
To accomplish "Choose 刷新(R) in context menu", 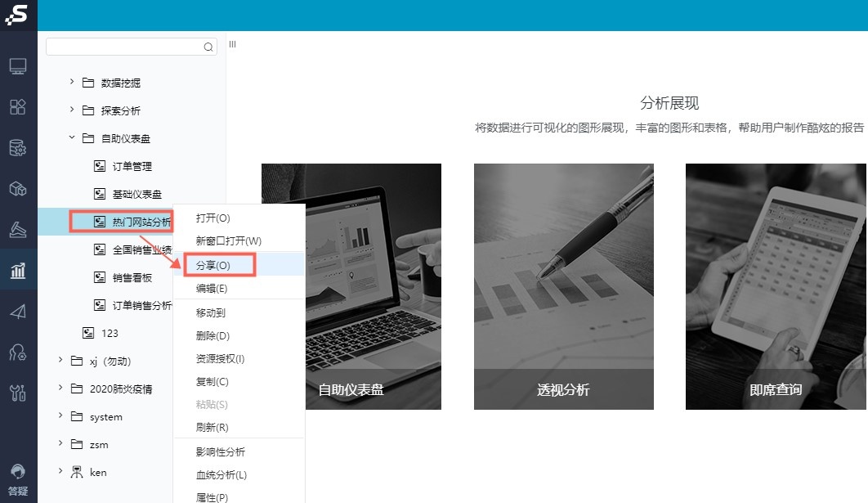I will [x=239, y=428].
